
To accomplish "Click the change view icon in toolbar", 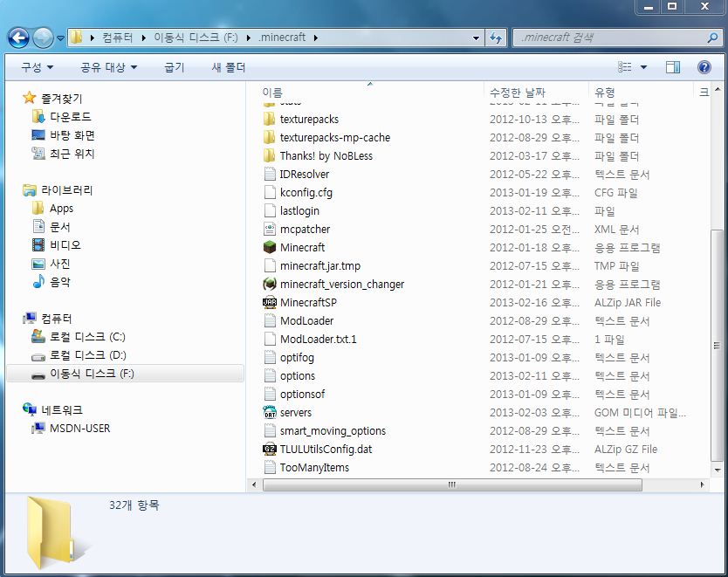I will pyautogui.click(x=625, y=67).
